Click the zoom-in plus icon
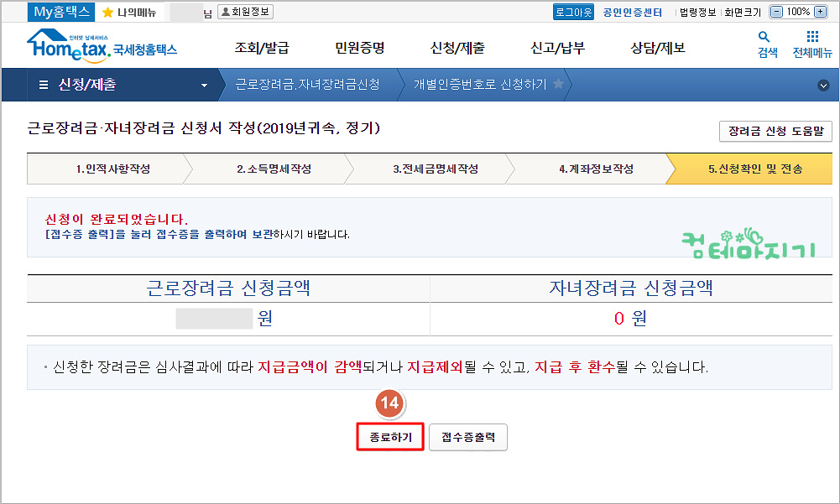Screen dimensions: 840x504 (x=820, y=12)
